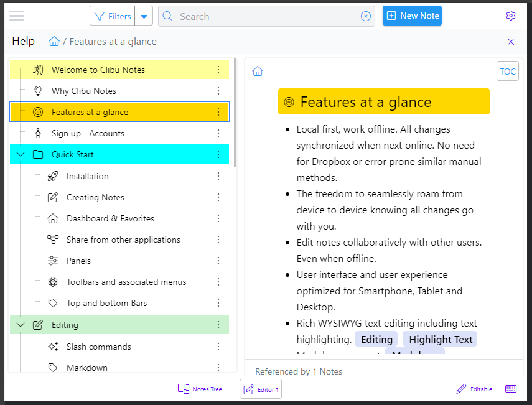Go to home via breadcrumb house icon
532x405 pixels.
coord(54,42)
